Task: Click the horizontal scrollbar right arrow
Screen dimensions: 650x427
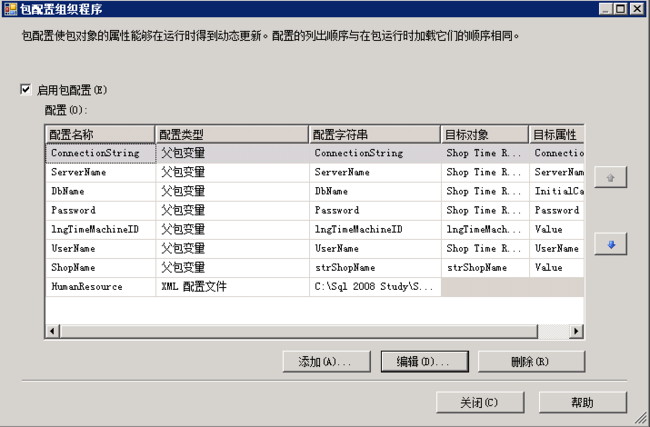Action: [x=576, y=331]
